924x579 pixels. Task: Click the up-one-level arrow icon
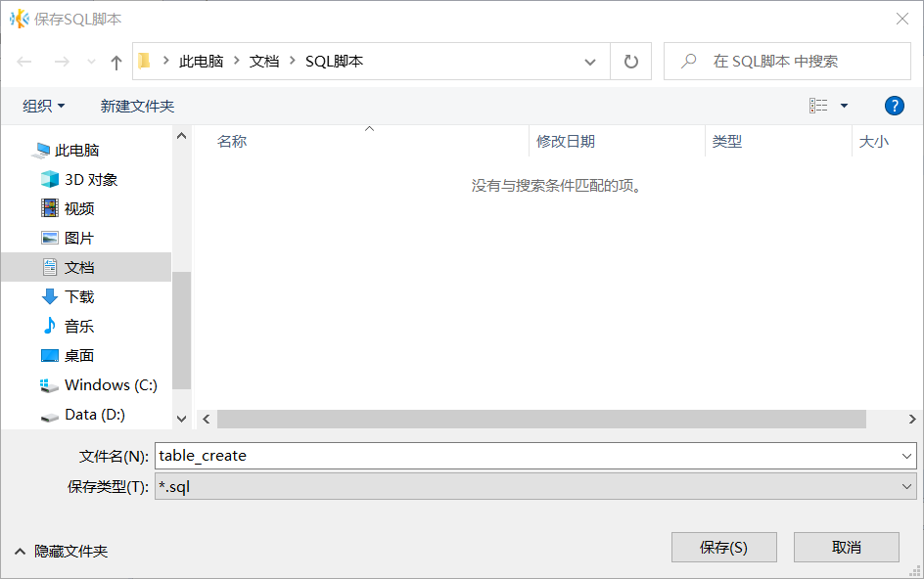116,62
